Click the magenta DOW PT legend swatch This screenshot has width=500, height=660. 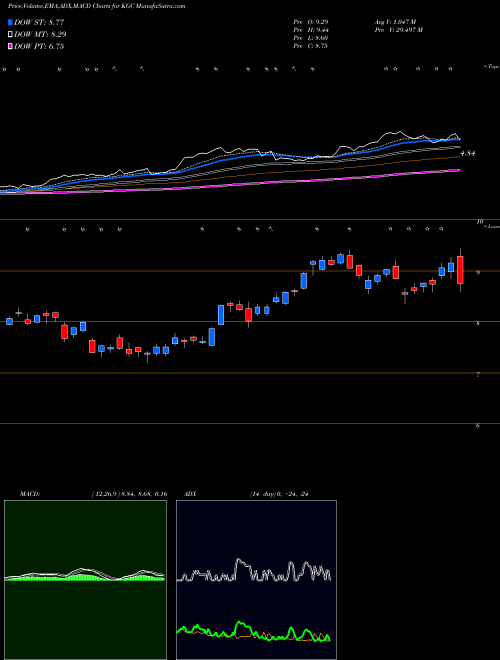(x=10, y=46)
